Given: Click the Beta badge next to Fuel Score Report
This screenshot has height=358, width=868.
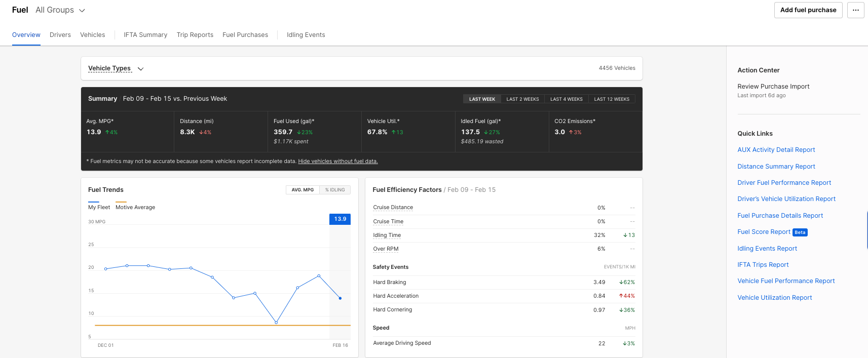Looking at the screenshot, I should (x=800, y=232).
